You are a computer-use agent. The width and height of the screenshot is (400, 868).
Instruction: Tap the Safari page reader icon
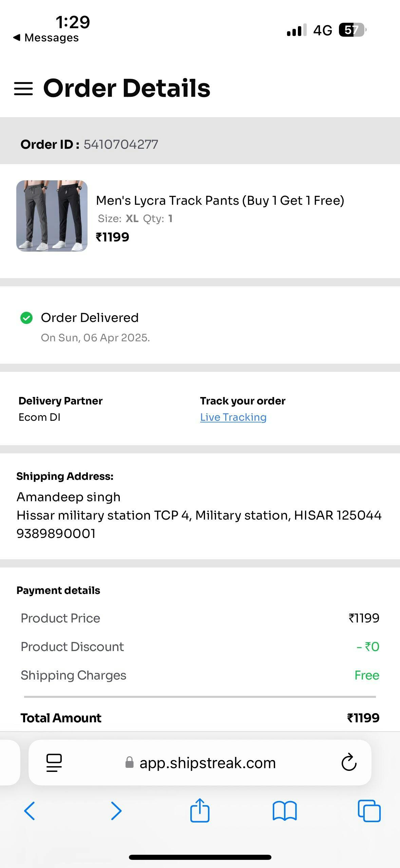click(54, 763)
